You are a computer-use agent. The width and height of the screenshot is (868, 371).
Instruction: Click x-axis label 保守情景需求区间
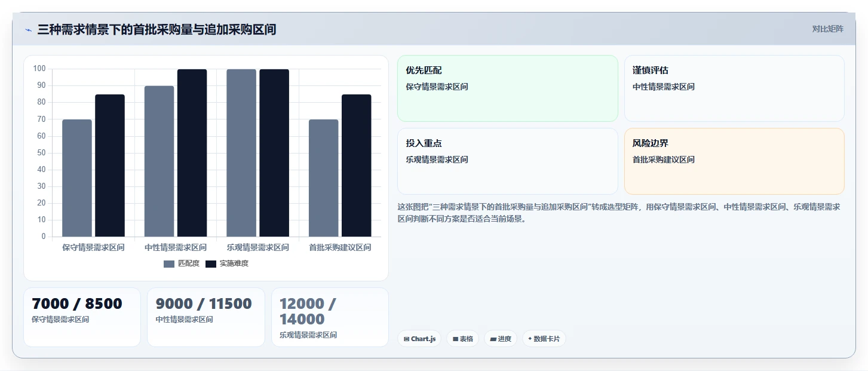coord(93,247)
